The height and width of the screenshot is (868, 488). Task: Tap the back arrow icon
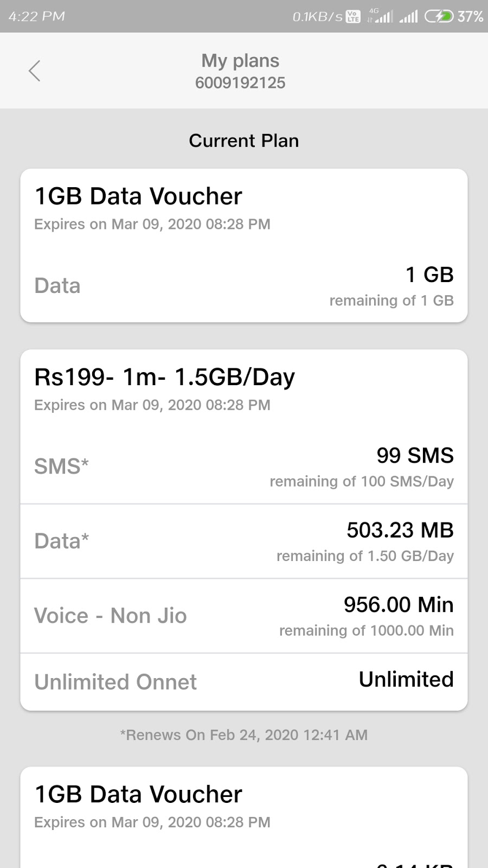pos(35,71)
